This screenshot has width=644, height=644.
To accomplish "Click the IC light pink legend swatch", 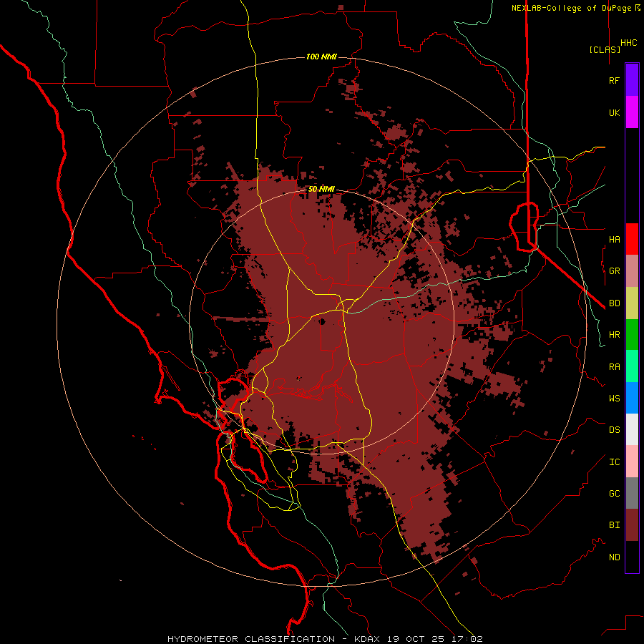I will click(x=632, y=462).
